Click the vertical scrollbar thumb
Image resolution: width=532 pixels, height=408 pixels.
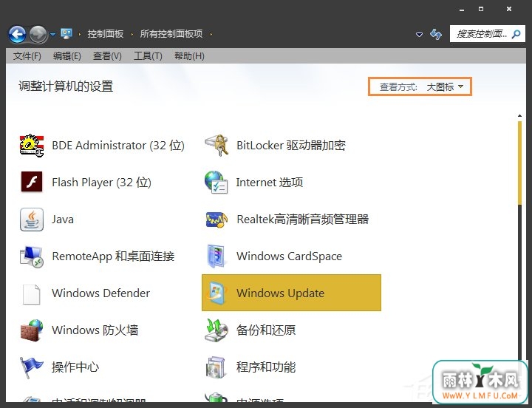(519, 163)
